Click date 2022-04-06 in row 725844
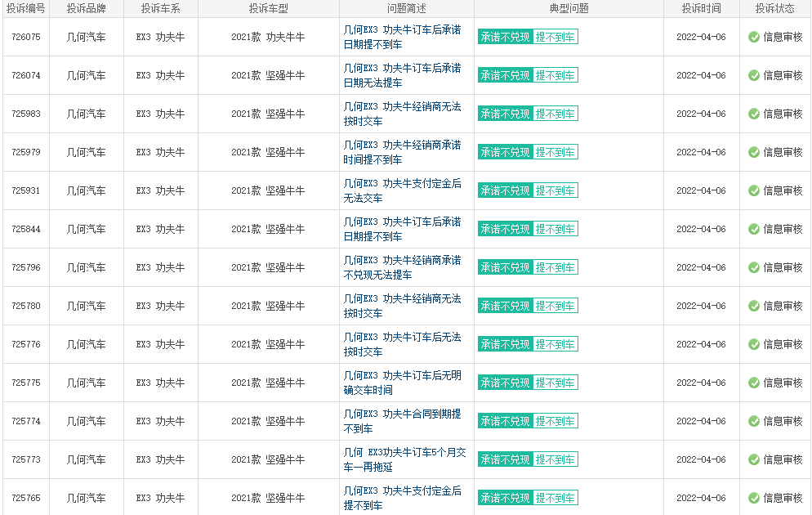The height and width of the screenshot is (515, 812). click(701, 229)
